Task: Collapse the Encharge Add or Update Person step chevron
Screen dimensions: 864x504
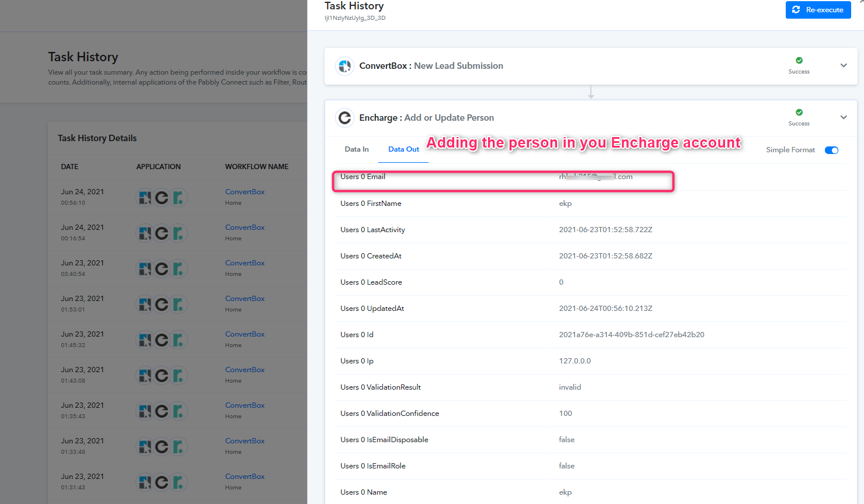Action: (844, 117)
